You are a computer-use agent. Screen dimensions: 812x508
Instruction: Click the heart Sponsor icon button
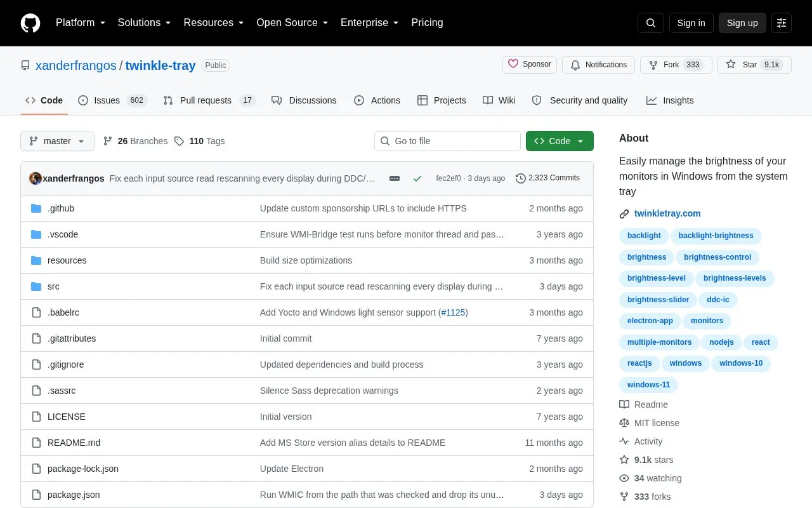point(513,64)
